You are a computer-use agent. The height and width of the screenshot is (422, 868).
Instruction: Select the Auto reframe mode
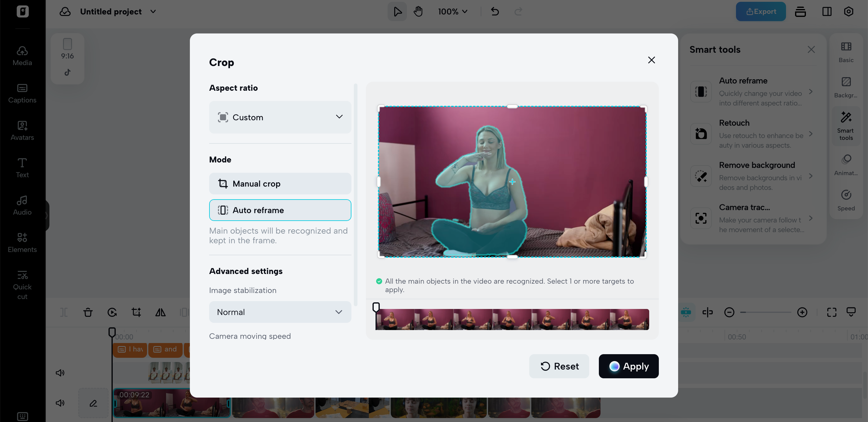(280, 210)
